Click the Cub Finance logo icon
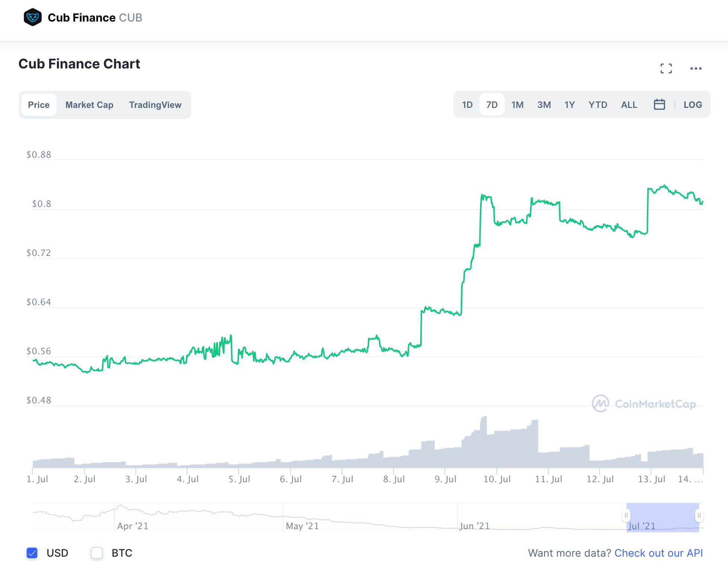The height and width of the screenshot is (582, 728). tap(33, 17)
